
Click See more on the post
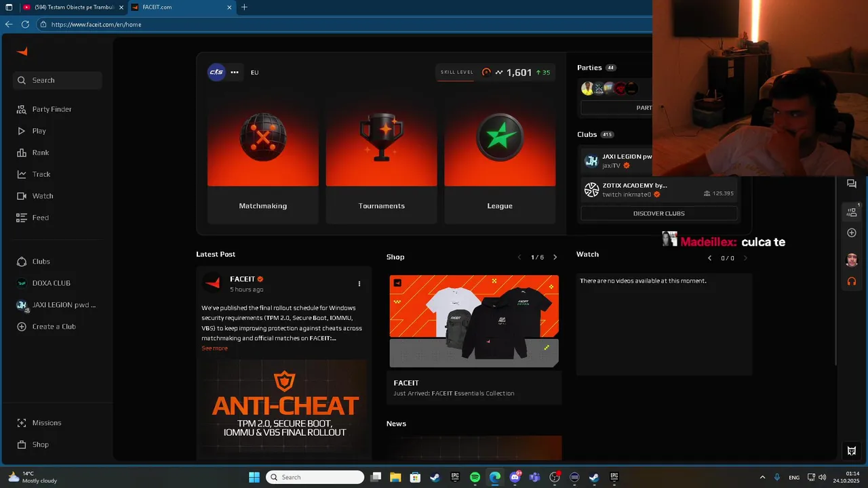click(x=214, y=348)
